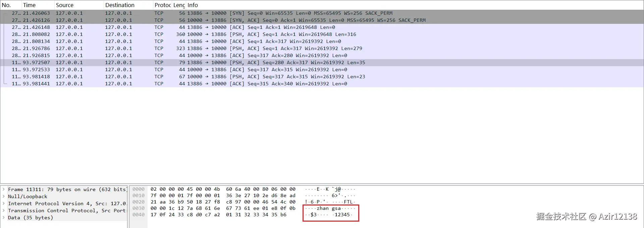644x228 pixels.
Task: Expand the Transmission Control Protocol node
Action: pos(4,211)
